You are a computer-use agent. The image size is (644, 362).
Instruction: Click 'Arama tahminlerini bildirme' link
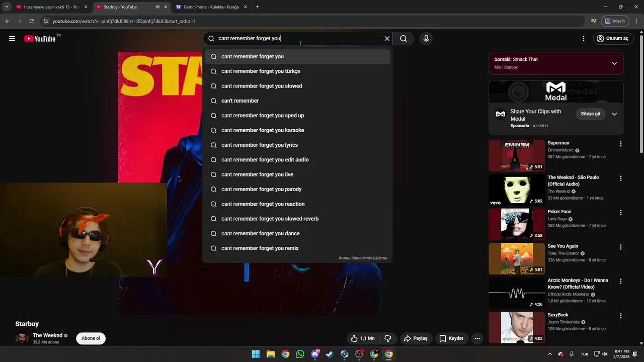point(363,258)
